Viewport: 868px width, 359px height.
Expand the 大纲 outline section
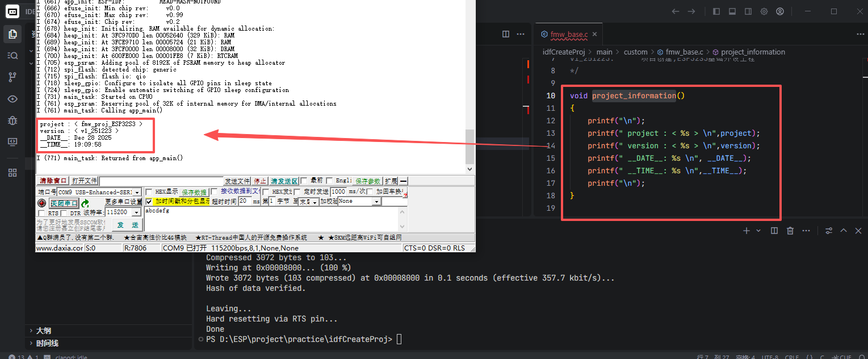(43, 331)
